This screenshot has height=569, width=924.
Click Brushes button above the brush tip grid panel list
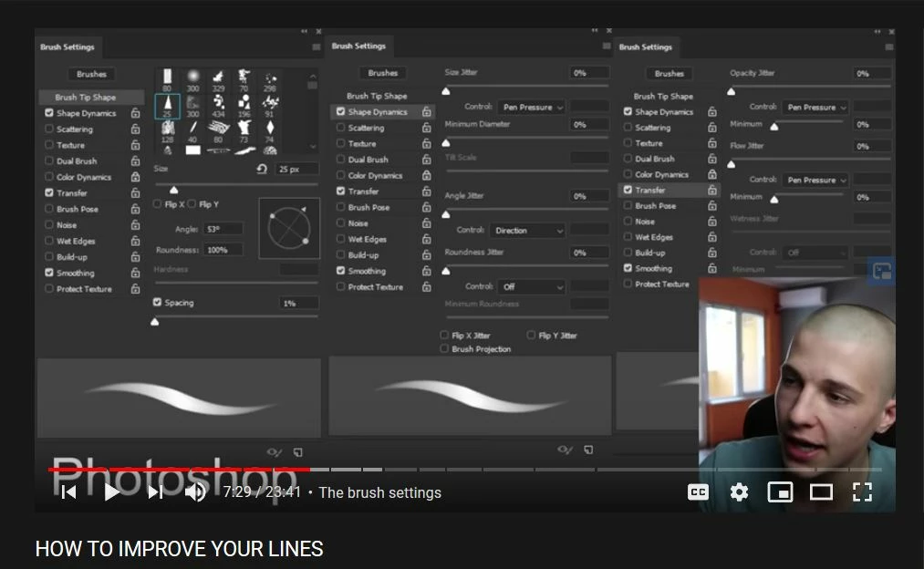[91, 74]
